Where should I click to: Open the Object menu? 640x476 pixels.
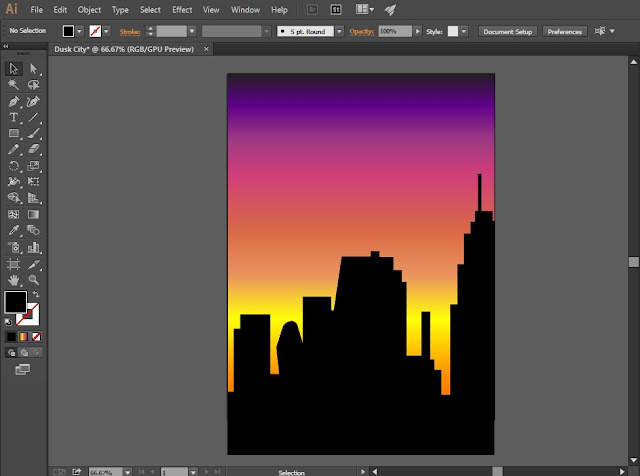[89, 10]
